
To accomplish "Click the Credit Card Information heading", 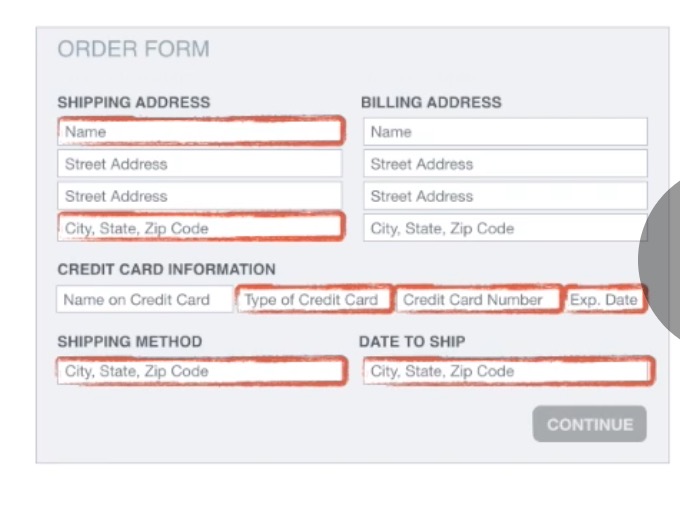I will point(166,269).
